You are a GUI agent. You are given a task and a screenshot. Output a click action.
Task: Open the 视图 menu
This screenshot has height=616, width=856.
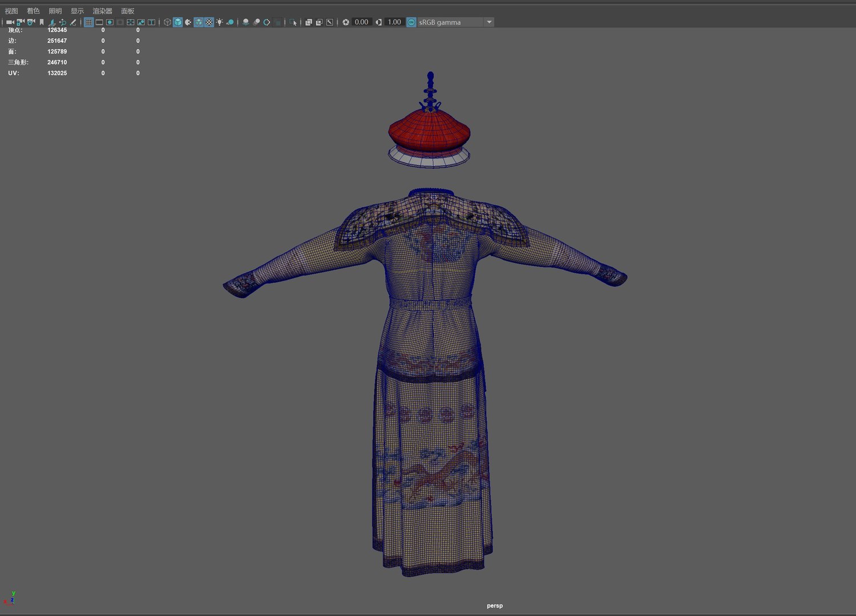click(11, 11)
